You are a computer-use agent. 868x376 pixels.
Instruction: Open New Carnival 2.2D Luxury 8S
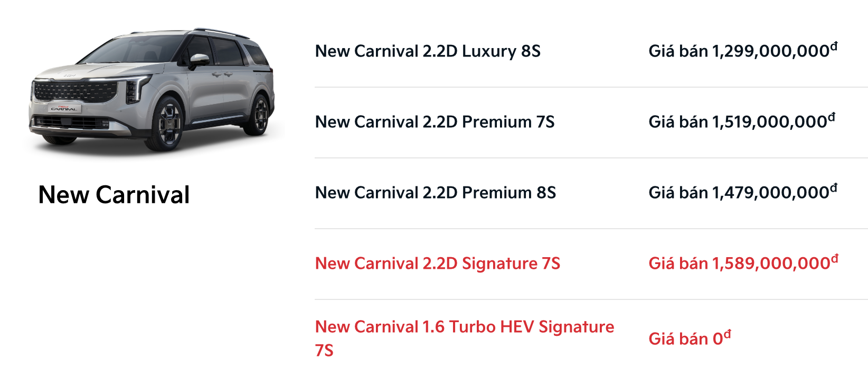coord(428,51)
